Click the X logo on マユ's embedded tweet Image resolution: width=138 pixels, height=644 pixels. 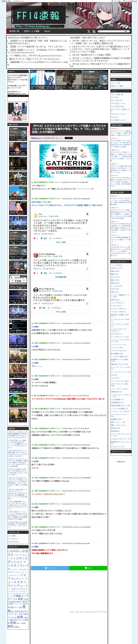pyautogui.click(x=87, y=214)
